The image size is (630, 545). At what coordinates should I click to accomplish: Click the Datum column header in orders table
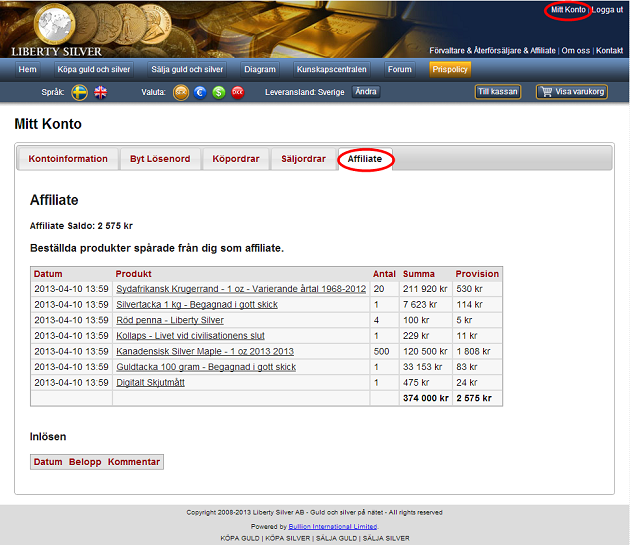point(48,274)
